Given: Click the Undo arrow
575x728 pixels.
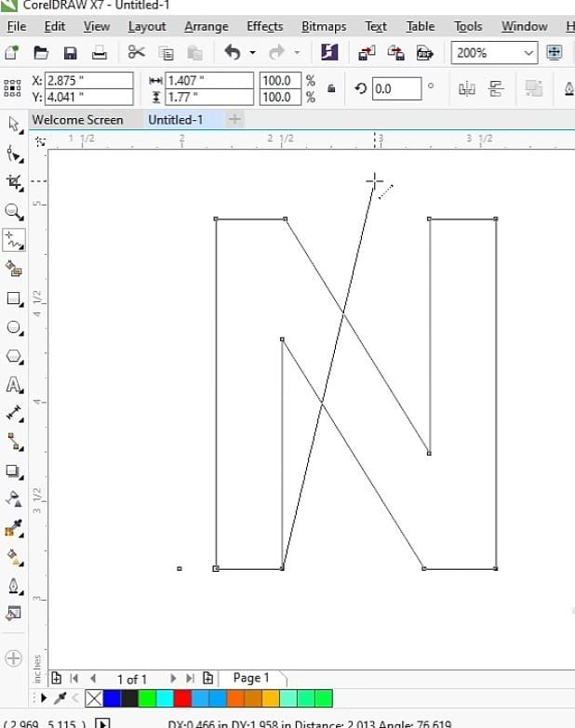Looking at the screenshot, I should 233,52.
